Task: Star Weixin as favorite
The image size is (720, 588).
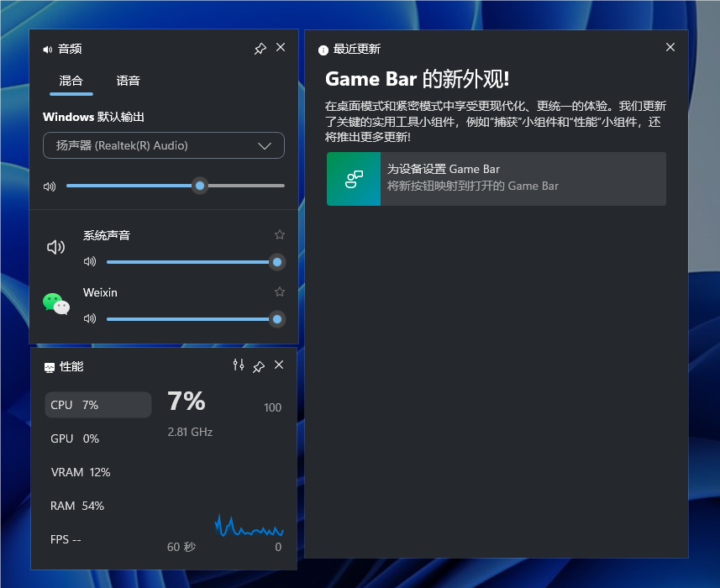Action: [x=279, y=292]
